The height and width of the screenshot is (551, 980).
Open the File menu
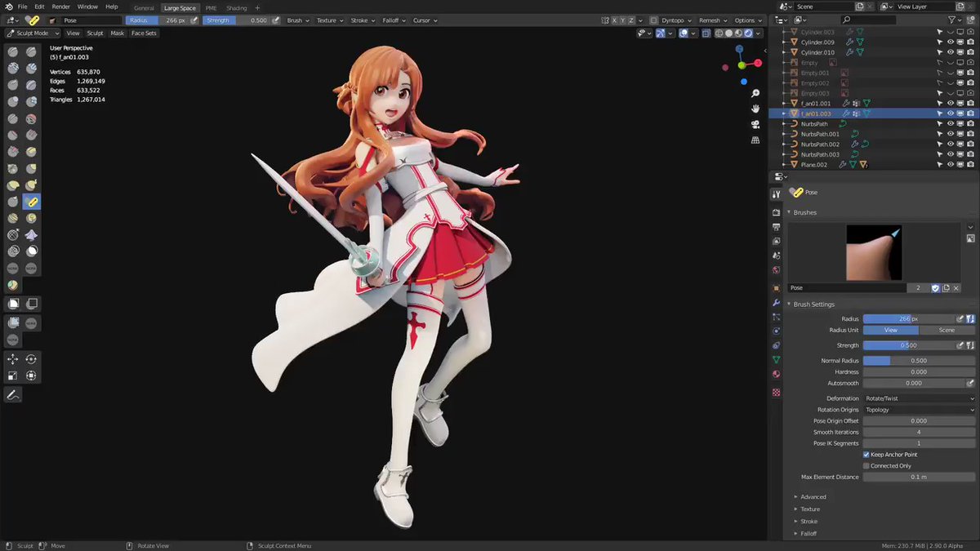click(x=23, y=7)
